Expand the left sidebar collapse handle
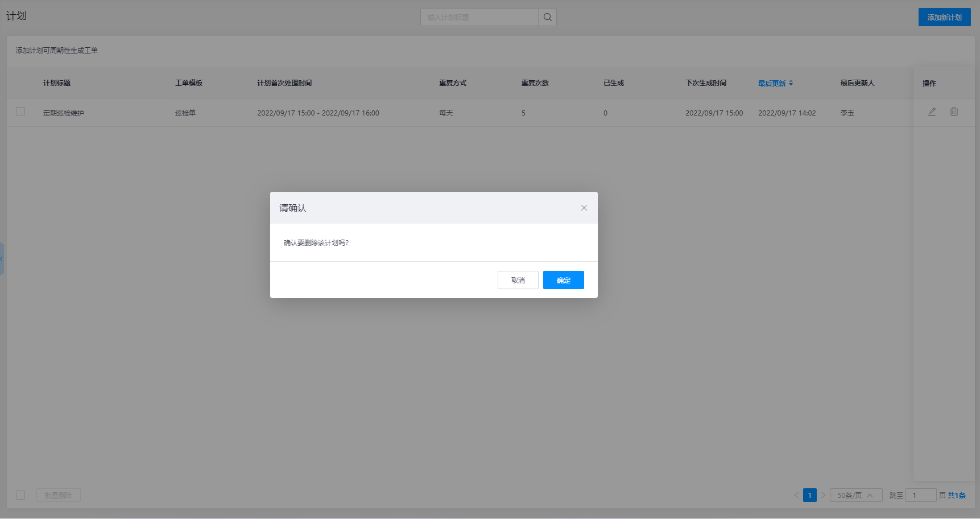 coord(2,259)
